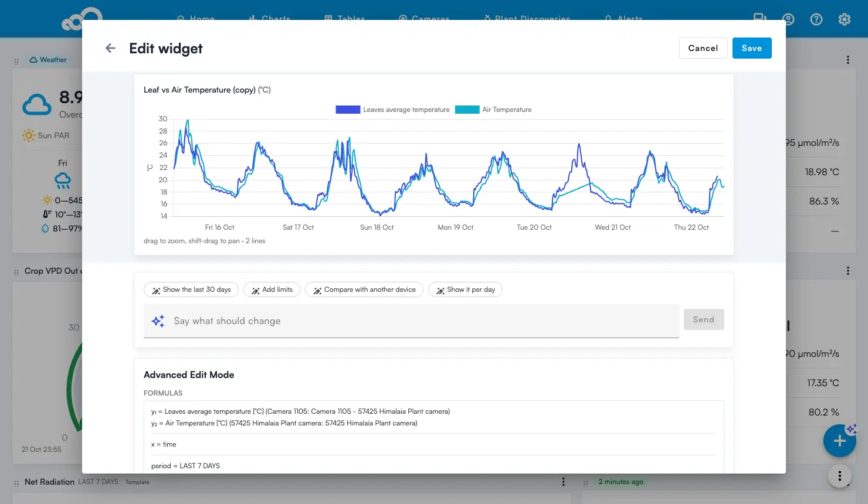868x504 pixels.
Task: Click the Send button
Action: [x=704, y=319]
